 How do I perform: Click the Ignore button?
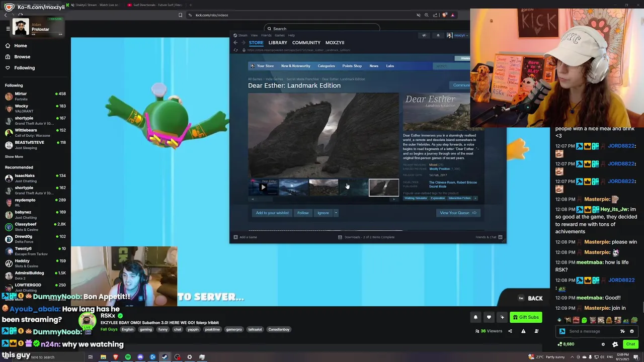[323, 213]
